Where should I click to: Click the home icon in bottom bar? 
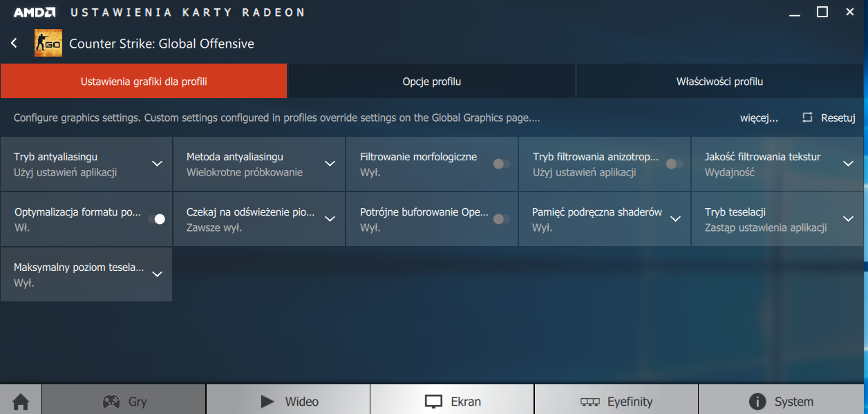20,401
